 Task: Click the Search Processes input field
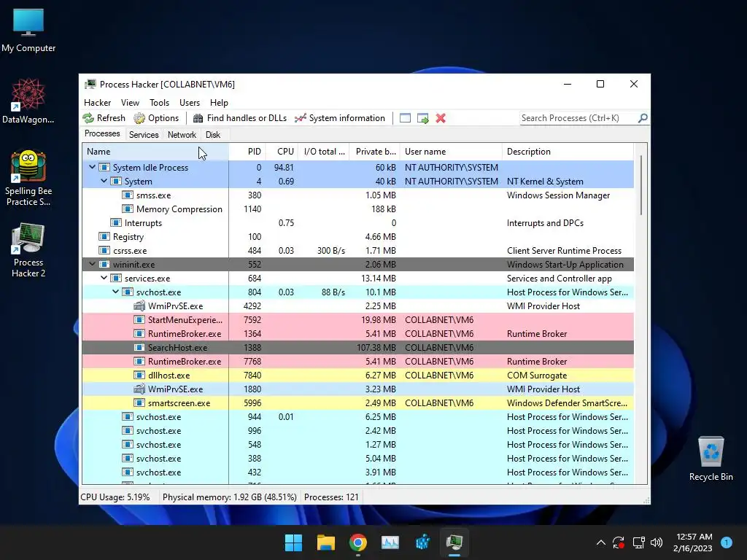[578, 118]
